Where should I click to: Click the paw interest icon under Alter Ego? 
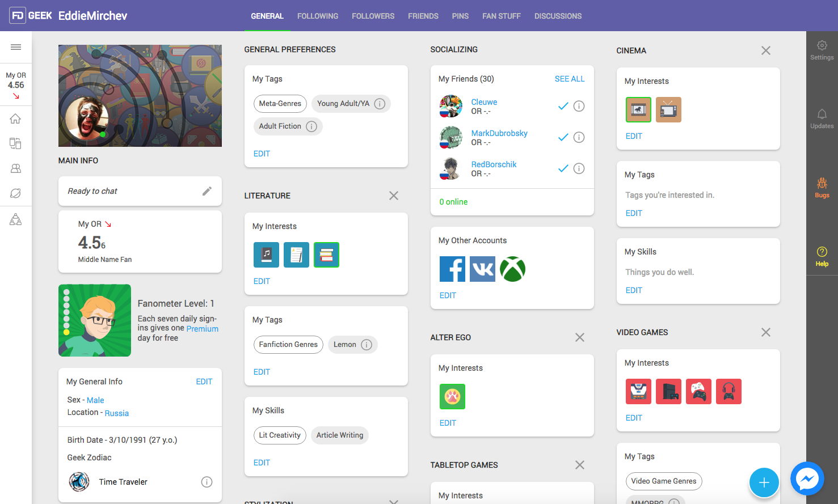tap(452, 396)
